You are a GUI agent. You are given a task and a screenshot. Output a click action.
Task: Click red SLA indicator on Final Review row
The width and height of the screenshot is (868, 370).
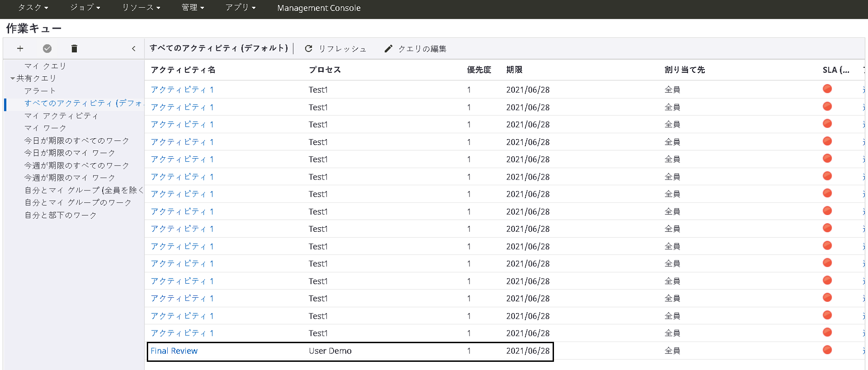point(827,350)
